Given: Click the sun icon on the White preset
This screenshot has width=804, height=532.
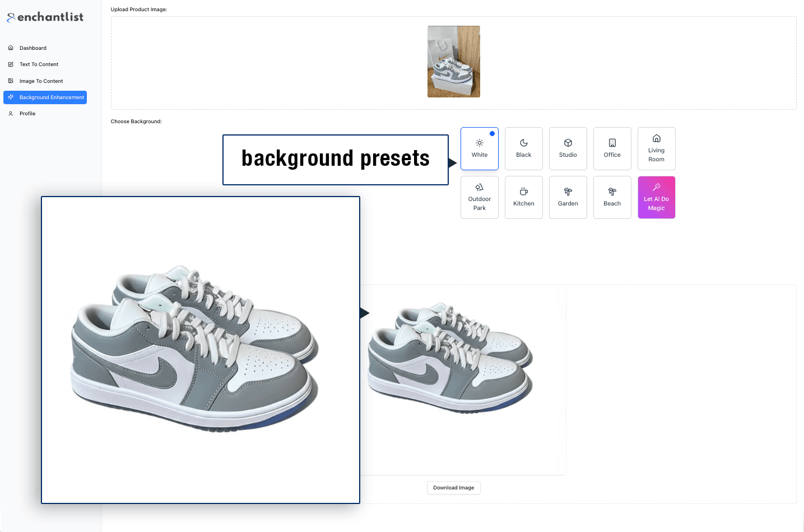Looking at the screenshot, I should point(479,142).
